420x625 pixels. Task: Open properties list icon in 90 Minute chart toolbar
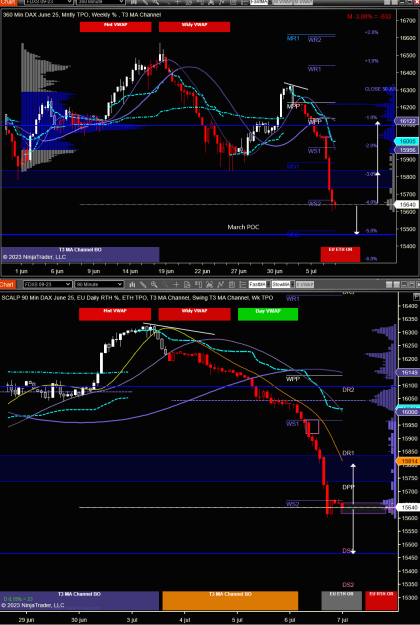[241, 284]
